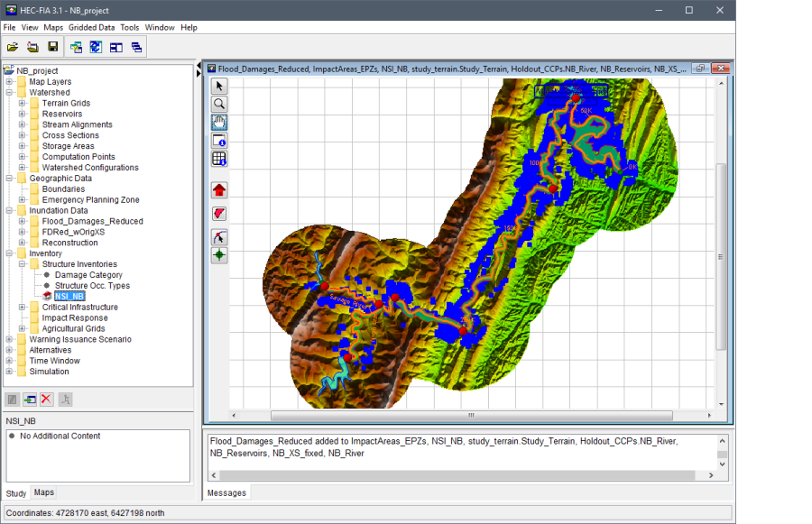Activate the magnifier zoom tool
812x524 pixels.
pos(219,104)
